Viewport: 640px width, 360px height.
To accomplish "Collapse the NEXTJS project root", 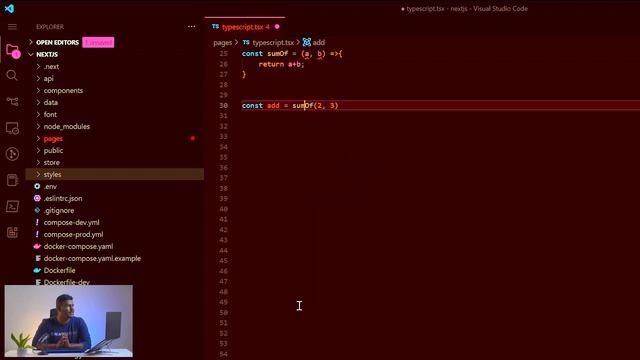I will tap(31, 54).
